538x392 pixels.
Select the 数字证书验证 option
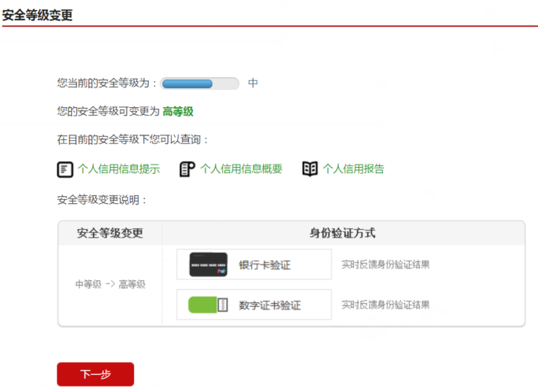click(254, 305)
